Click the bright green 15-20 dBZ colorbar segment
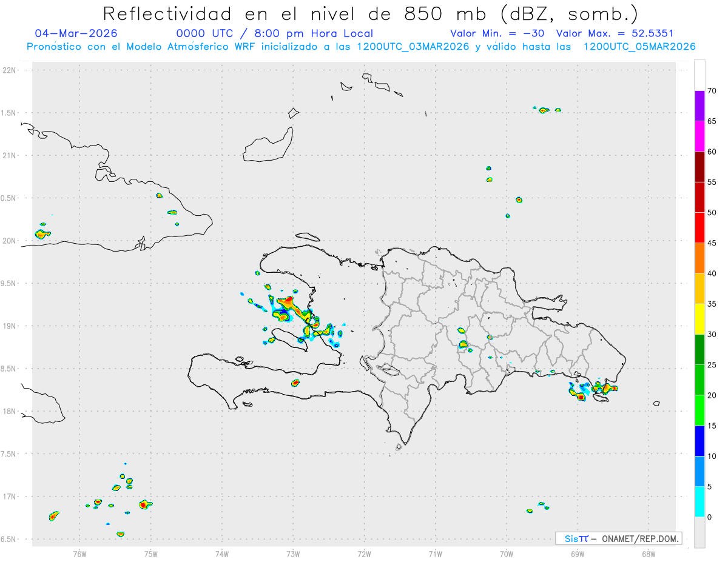728x562 pixels. [x=699, y=410]
